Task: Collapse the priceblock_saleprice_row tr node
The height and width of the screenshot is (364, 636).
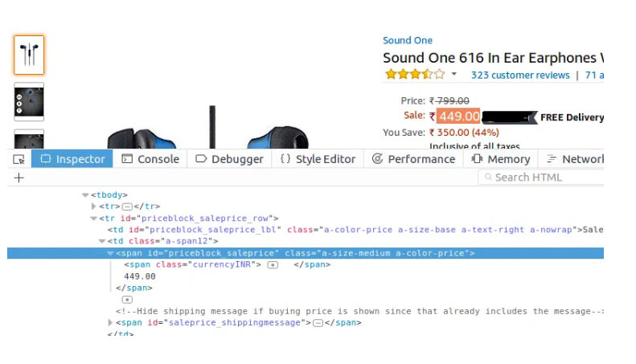Action: tap(94, 219)
